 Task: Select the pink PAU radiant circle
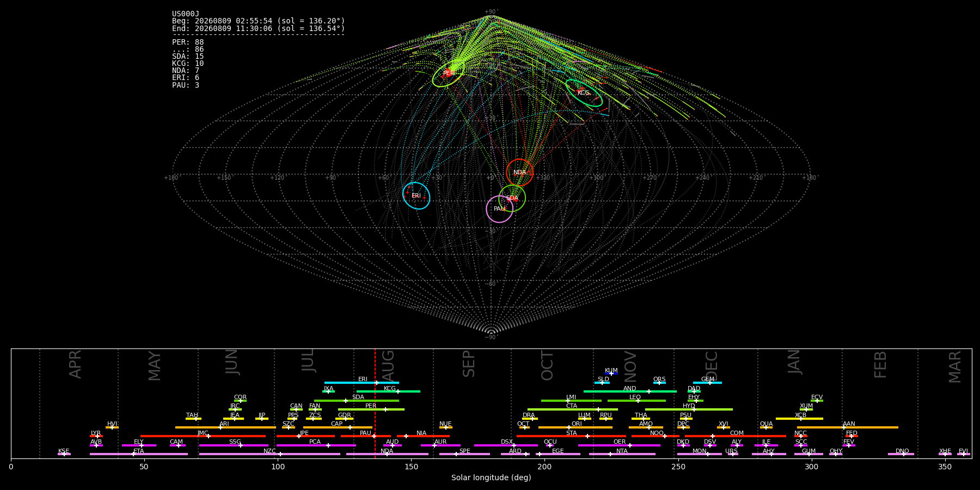(499, 209)
